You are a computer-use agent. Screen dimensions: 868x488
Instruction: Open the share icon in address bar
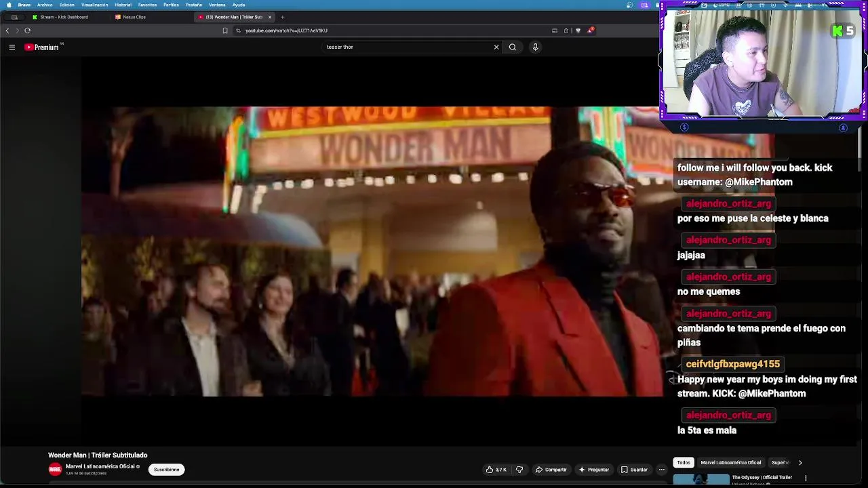566,30
